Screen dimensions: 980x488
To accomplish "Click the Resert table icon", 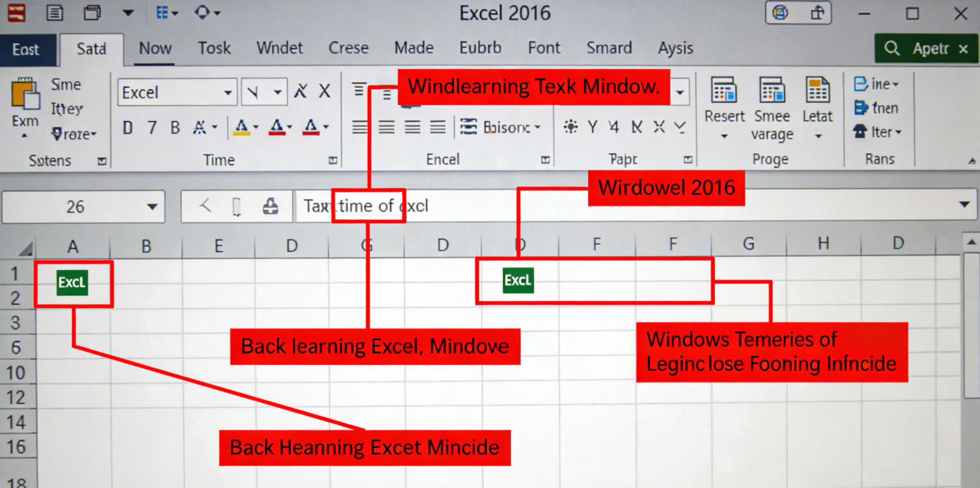I will [x=724, y=90].
